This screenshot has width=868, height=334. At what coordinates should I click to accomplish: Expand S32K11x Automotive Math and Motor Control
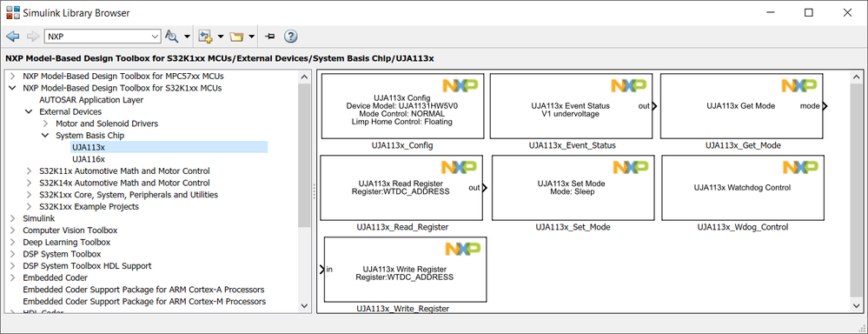click(29, 171)
